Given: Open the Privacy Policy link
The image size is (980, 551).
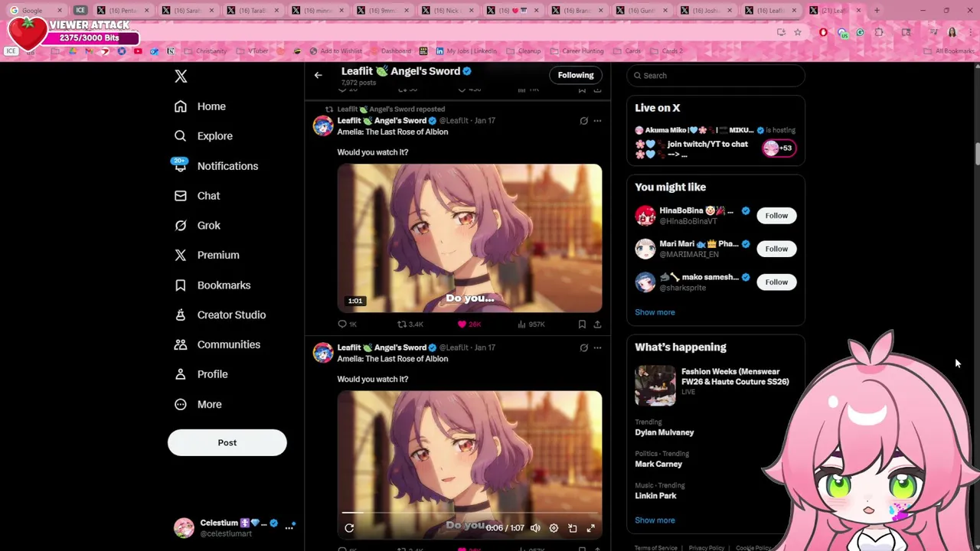Looking at the screenshot, I should click(x=706, y=548).
